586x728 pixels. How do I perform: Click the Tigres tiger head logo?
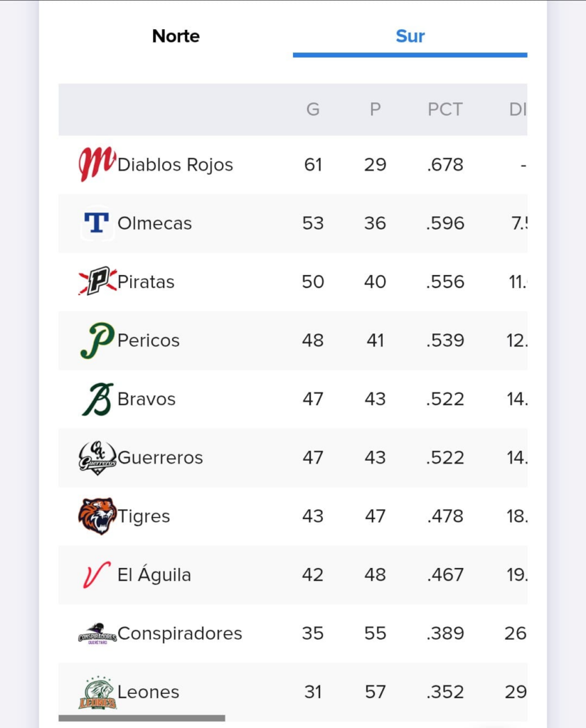click(97, 516)
